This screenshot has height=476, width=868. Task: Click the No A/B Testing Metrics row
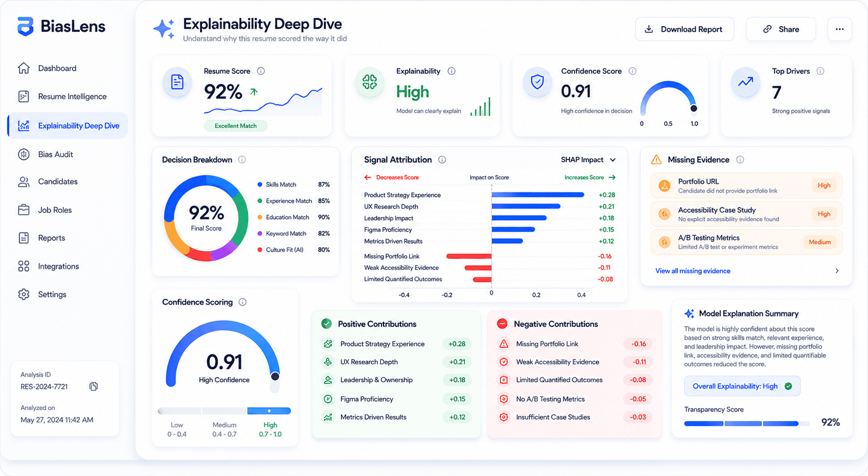(x=575, y=399)
